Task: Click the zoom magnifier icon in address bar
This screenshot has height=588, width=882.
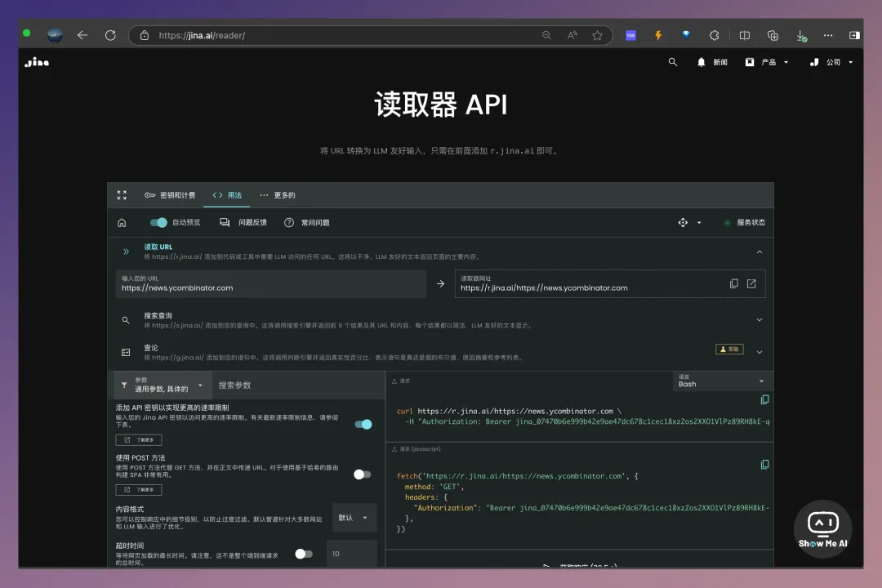Action: 546,35
